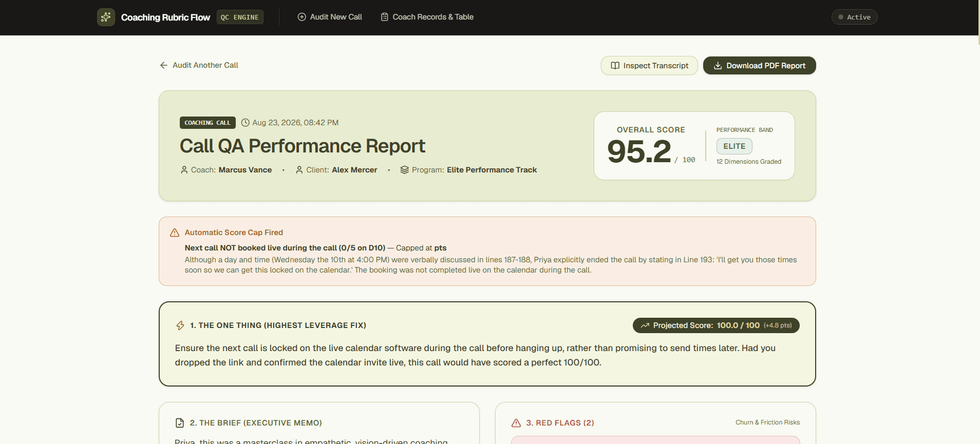Click the person icon next to Client
Viewport: 980px width, 444px height.
[299, 170]
